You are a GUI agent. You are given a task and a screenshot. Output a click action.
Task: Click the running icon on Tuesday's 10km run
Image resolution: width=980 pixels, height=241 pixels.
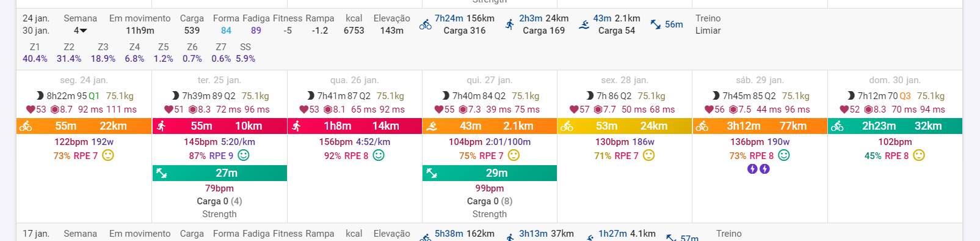(x=161, y=126)
